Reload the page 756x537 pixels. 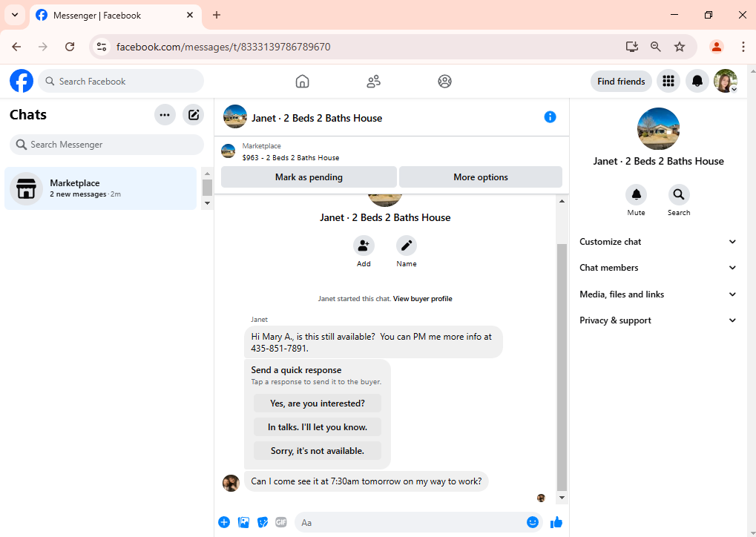(x=70, y=47)
